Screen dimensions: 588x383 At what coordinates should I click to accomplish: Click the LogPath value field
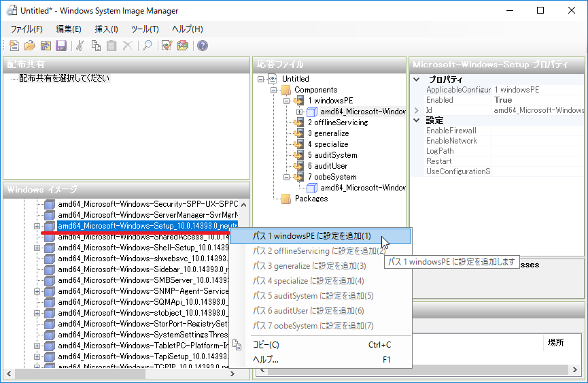point(538,151)
